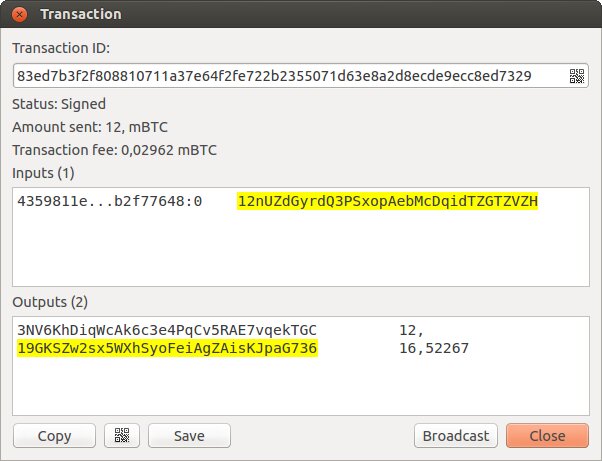Select the Outputs (2) heading
Screen dimensions: 602x461
[x=50, y=302]
